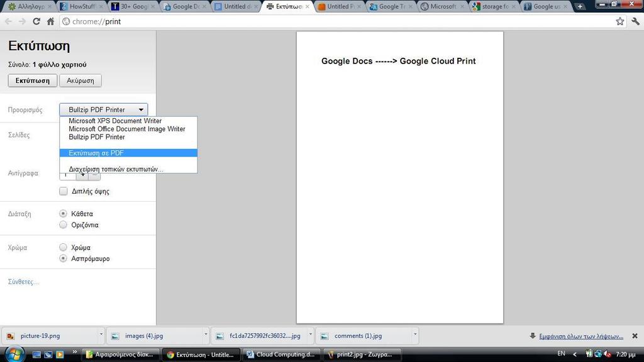Screen dimensions: 644x362
Task: Choose Bullzip PDF Printer in list
Action: [x=128, y=137]
